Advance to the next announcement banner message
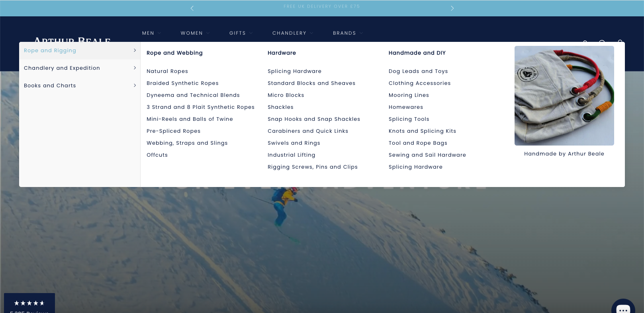 [452, 8]
